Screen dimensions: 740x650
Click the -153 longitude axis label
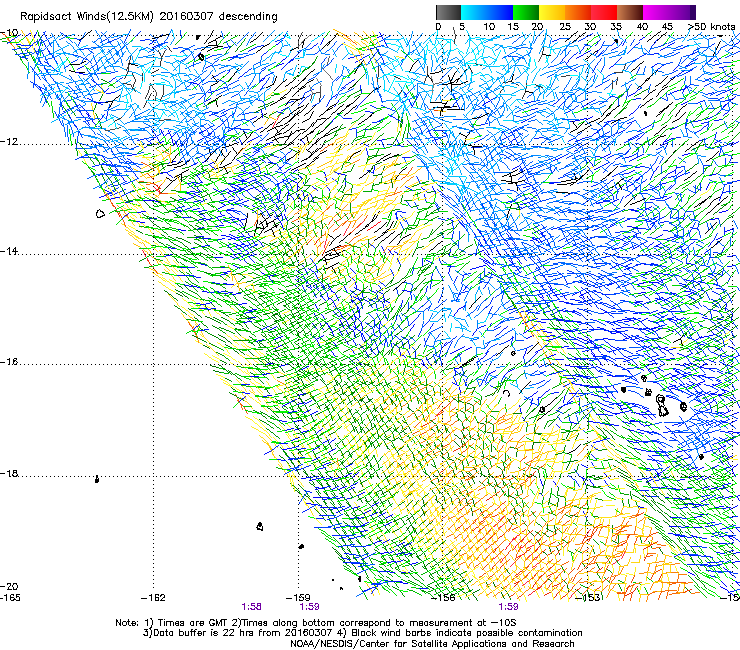tap(588, 598)
